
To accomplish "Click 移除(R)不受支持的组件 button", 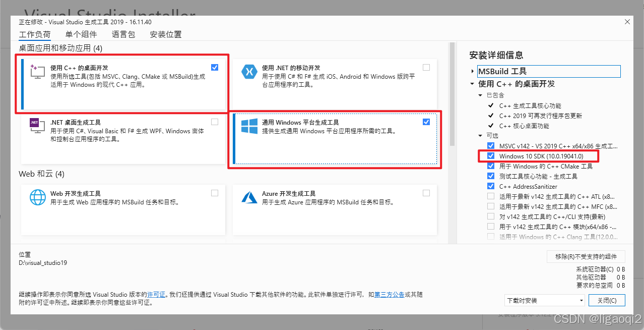I will 586,257.
